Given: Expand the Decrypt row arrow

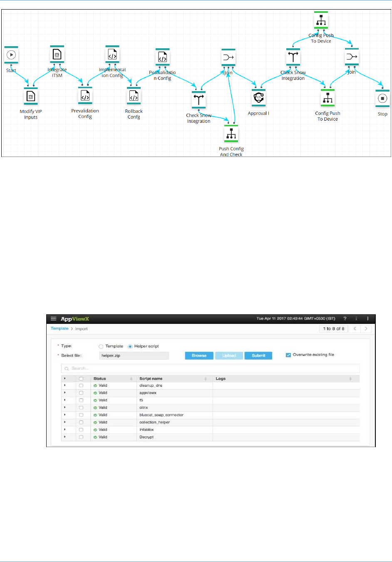Looking at the screenshot, I should pyautogui.click(x=65, y=437).
